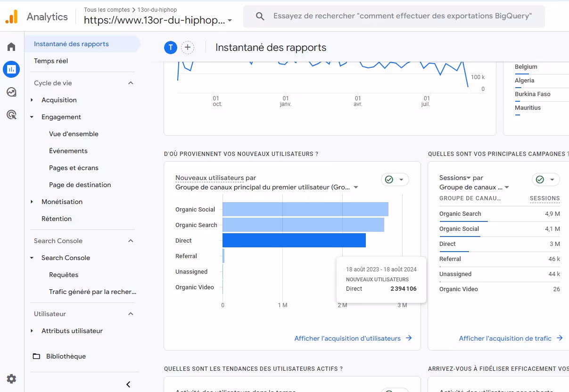Open the Explore icon in left rail

(11, 92)
